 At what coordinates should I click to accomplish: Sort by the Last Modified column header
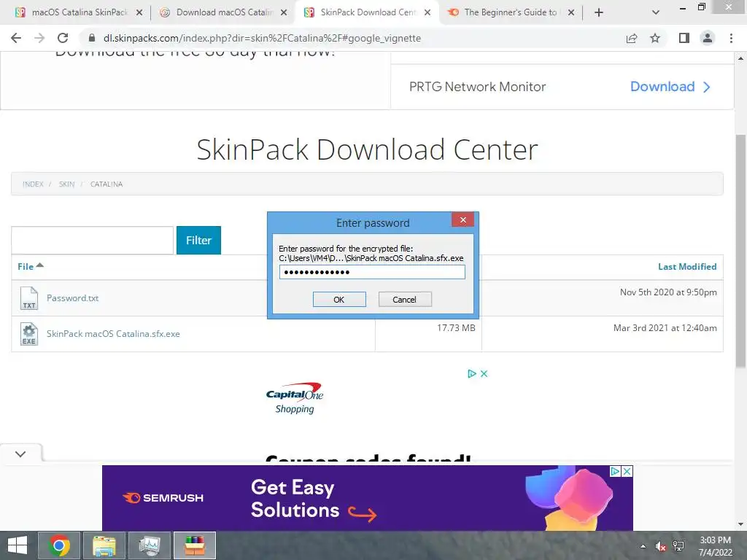(x=687, y=267)
